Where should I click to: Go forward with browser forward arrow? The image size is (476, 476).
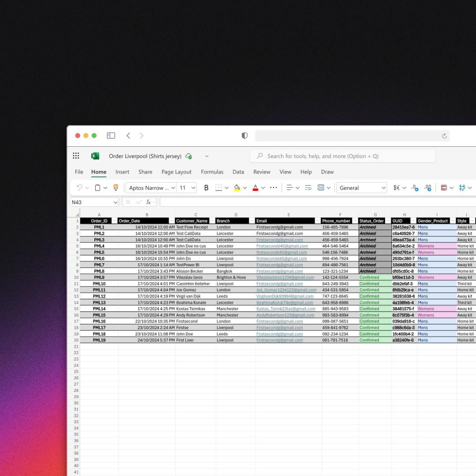tap(141, 136)
